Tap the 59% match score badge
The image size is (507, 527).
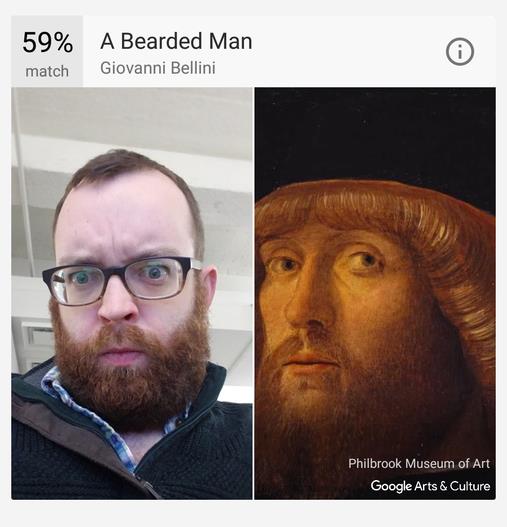point(47,51)
